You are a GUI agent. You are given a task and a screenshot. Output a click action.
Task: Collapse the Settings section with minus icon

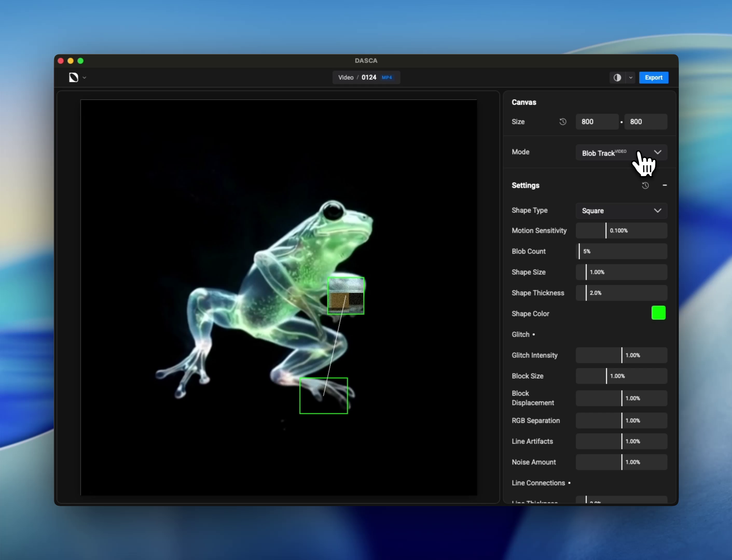point(664,185)
